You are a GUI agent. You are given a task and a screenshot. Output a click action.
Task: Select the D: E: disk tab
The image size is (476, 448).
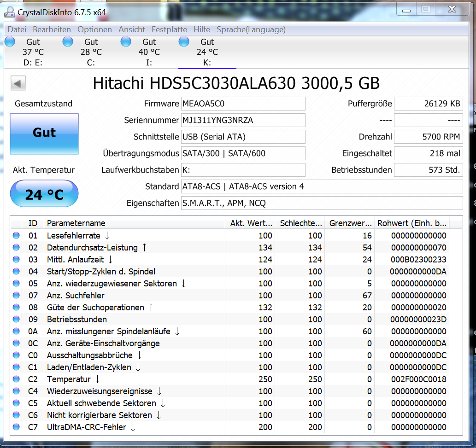point(33,52)
